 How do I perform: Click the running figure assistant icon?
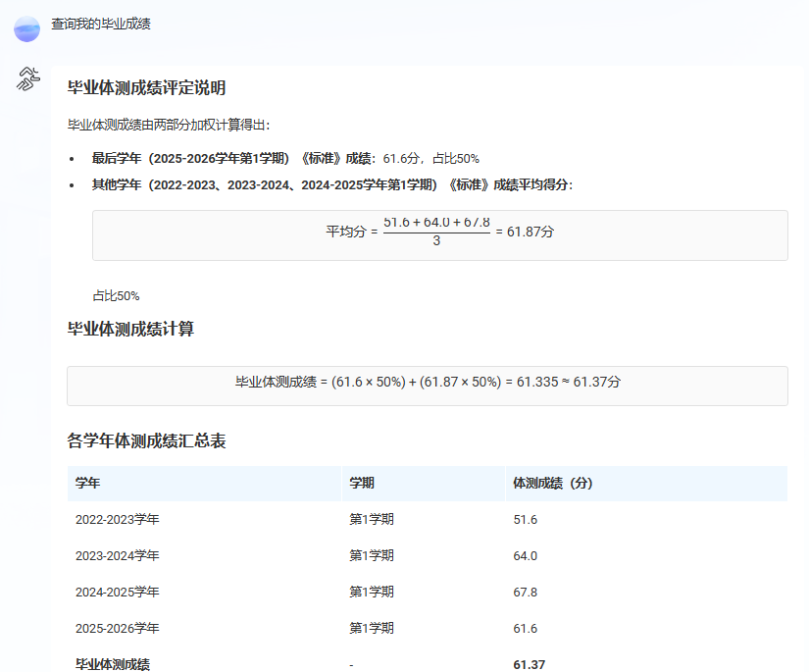tap(27, 79)
